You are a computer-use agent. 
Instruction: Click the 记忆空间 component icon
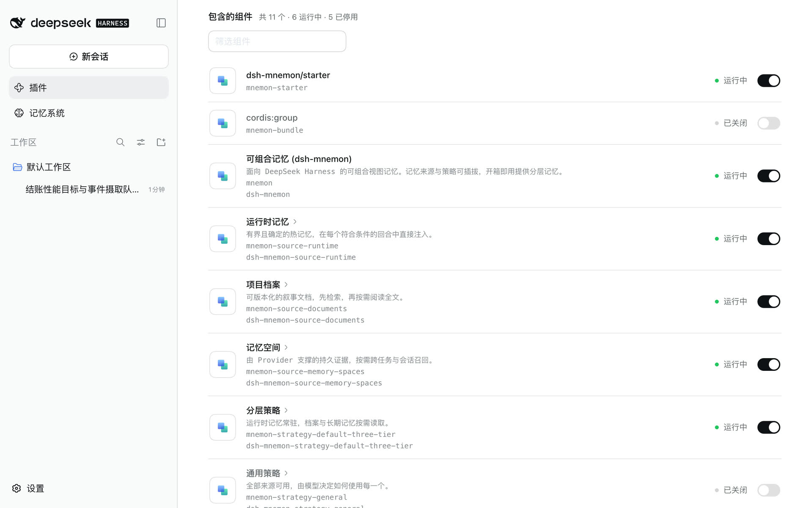222,364
